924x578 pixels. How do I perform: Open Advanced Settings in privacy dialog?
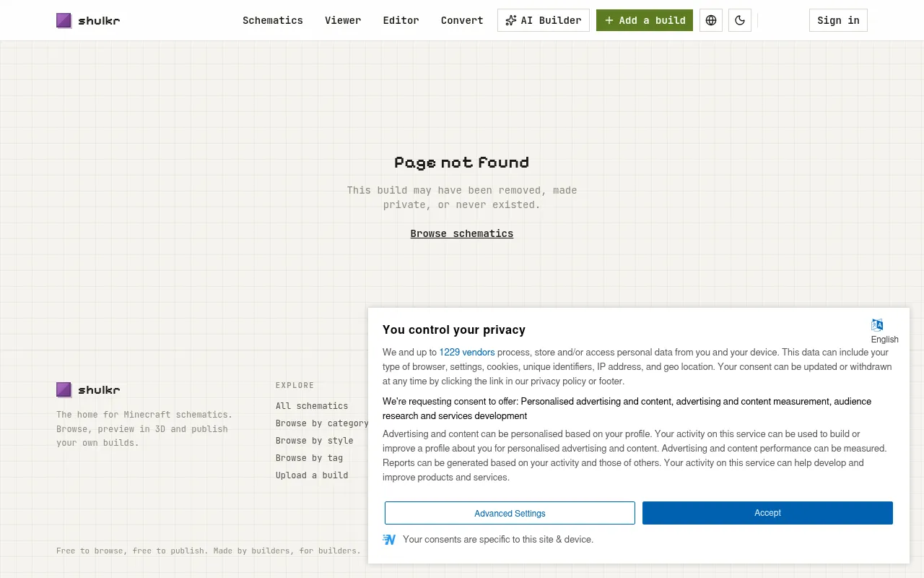click(510, 513)
